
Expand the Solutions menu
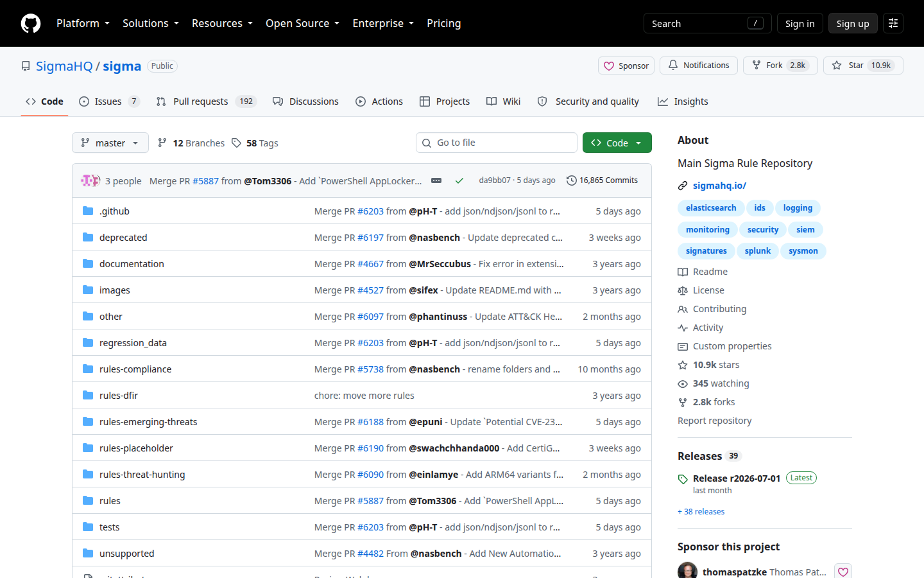(151, 23)
